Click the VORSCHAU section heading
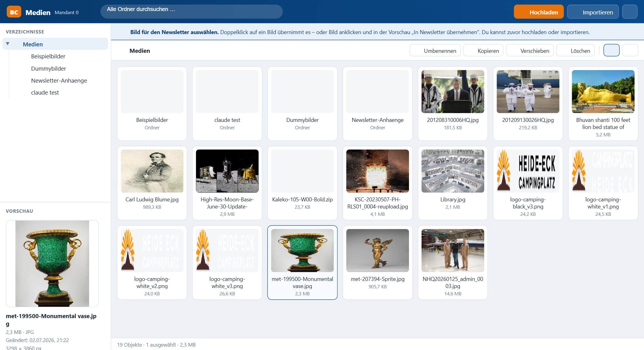The height and width of the screenshot is (350, 644). point(19,211)
